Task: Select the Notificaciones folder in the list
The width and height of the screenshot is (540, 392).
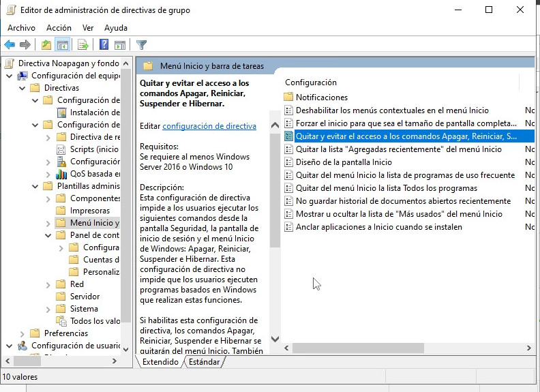Action: pos(321,97)
